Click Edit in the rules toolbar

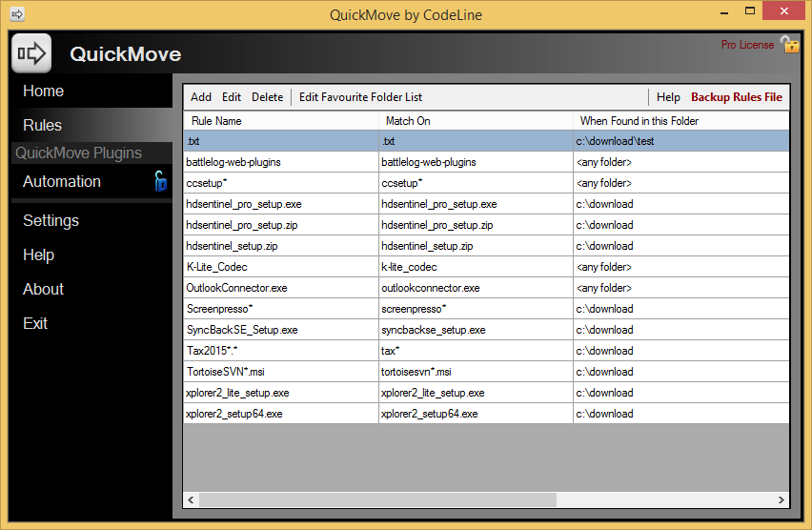pos(232,97)
